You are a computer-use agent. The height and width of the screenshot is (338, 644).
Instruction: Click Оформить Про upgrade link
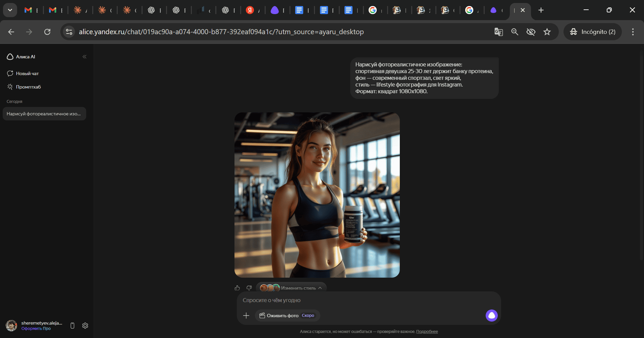[x=36, y=329]
